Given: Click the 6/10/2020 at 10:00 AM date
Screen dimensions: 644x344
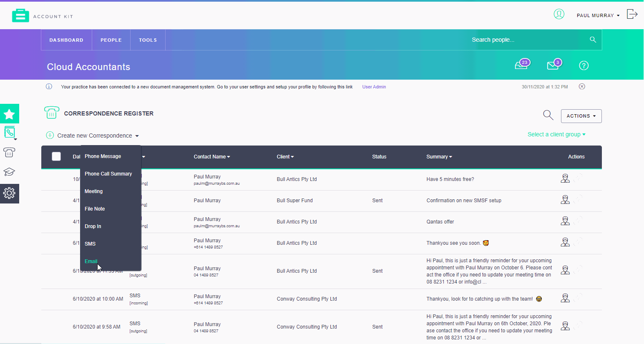Looking at the screenshot, I should (98, 299).
